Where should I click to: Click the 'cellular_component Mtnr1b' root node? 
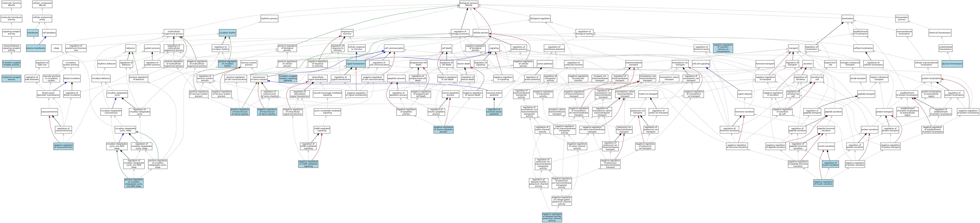[42, 4]
